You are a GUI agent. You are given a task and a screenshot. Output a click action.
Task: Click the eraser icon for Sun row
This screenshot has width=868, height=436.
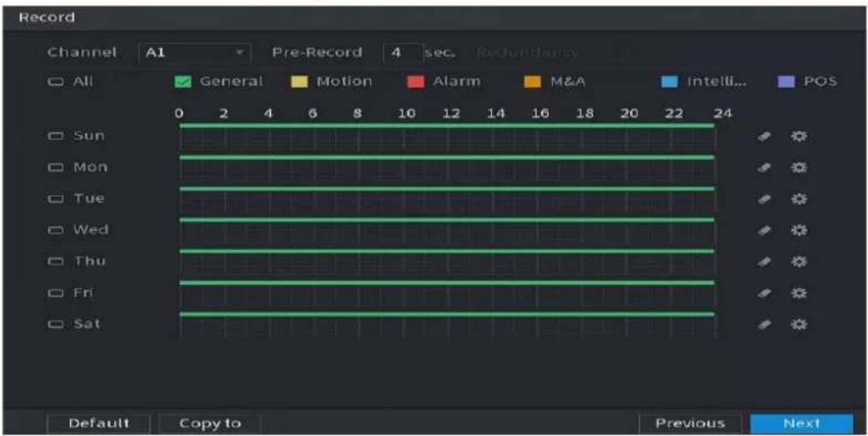click(765, 136)
